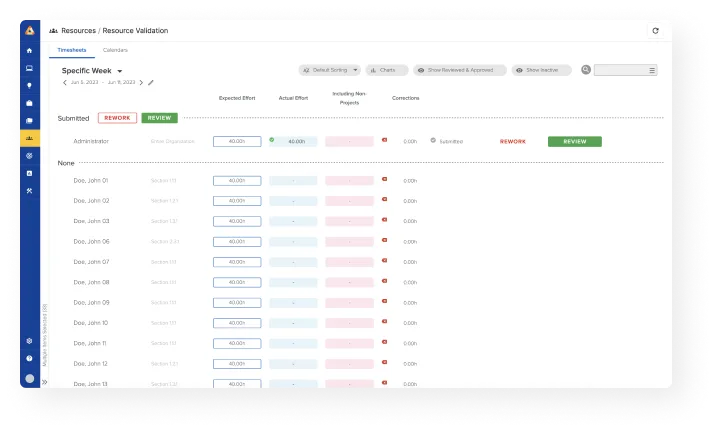Click the actual effort cell for Doe, John 06

293,242
